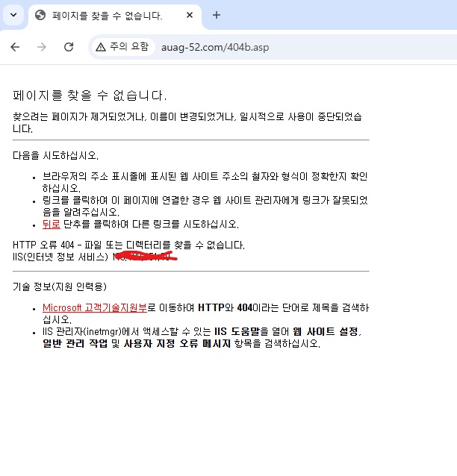The height and width of the screenshot is (476, 457).
Task: Open the 주의 요함 site info chip
Action: tap(122, 47)
